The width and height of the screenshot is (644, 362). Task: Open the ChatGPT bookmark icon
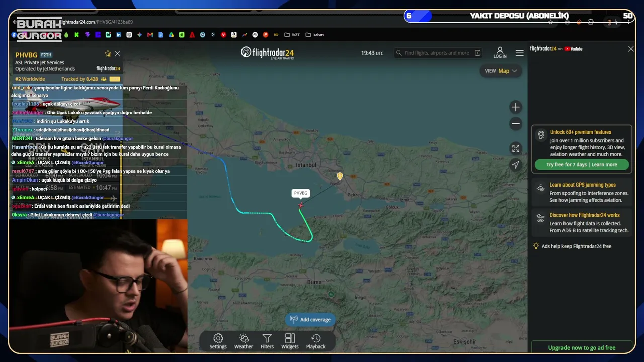(129, 35)
